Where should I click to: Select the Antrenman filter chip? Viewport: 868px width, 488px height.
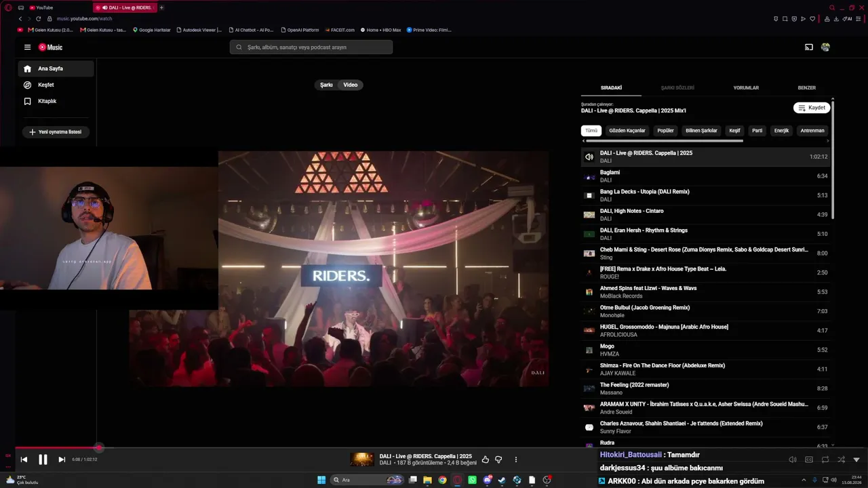[812, 131]
